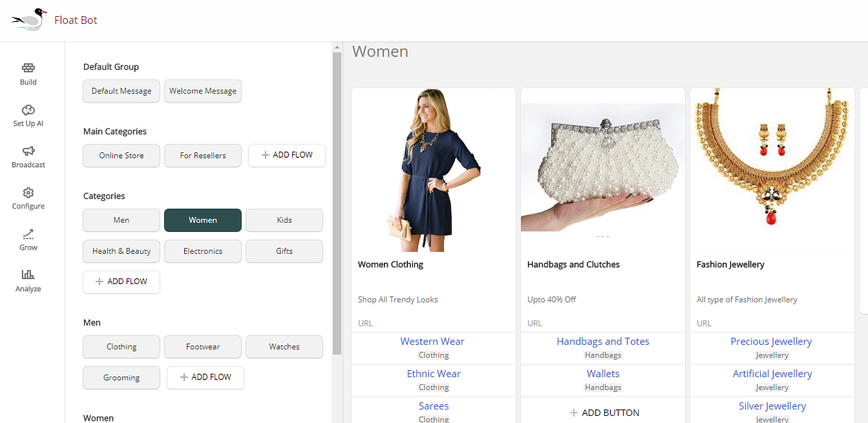This screenshot has height=423, width=868.
Task: Select the Electronics category flow
Action: 203,251
